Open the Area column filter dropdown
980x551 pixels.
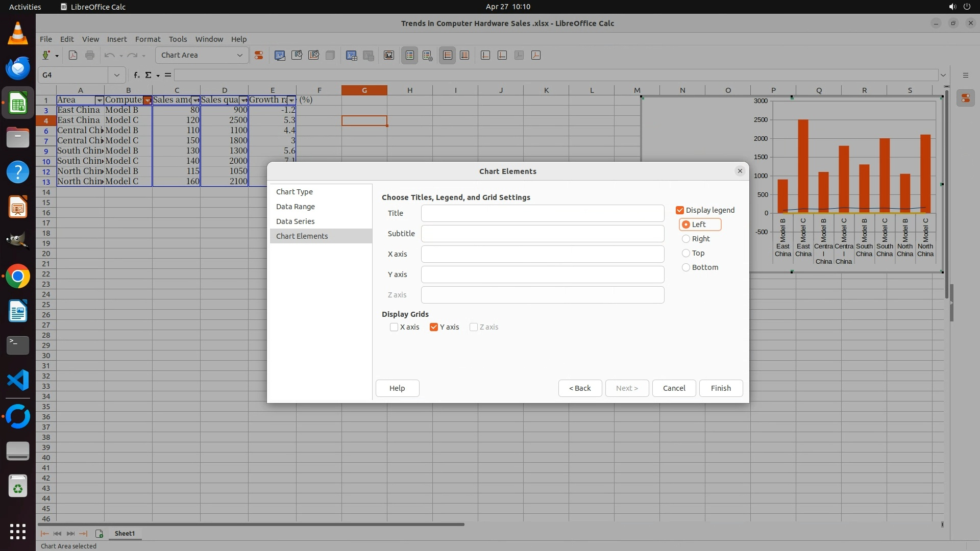tap(100, 101)
